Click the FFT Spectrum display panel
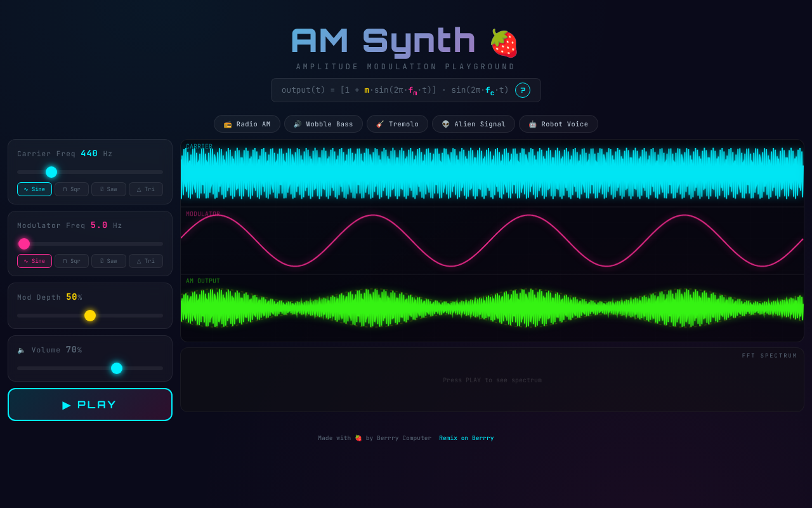The image size is (812, 508). pos(492,379)
